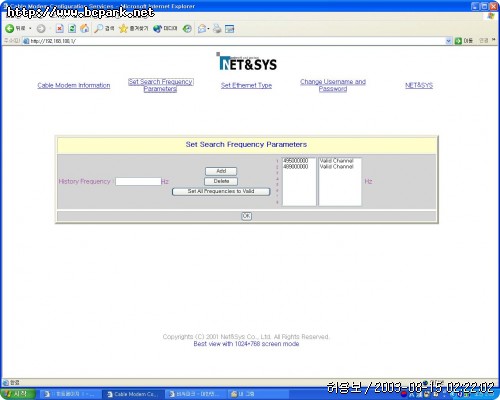Expand the links toolbar chevron at far right
500x400 pixels.
pyautogui.click(x=494, y=40)
